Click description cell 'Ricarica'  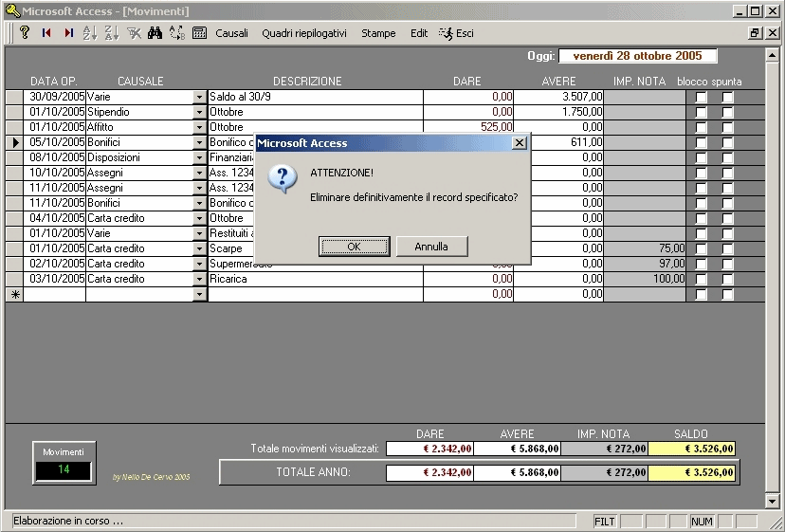click(x=316, y=279)
